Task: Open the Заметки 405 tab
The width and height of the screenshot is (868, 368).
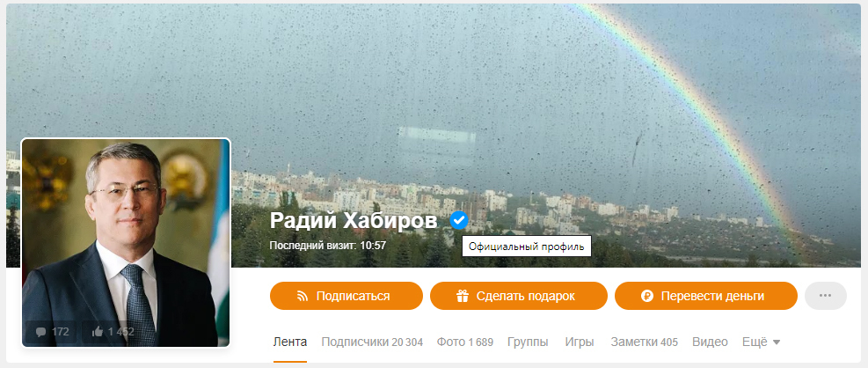Action: pyautogui.click(x=645, y=342)
